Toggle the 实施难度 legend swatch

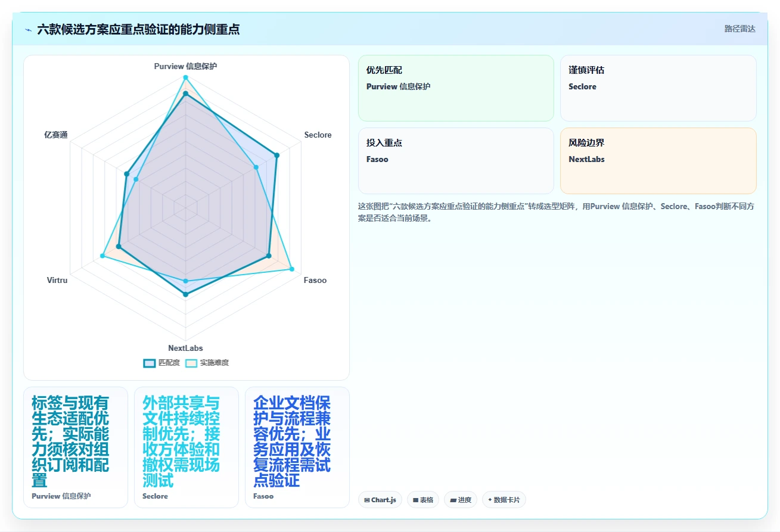click(x=191, y=362)
